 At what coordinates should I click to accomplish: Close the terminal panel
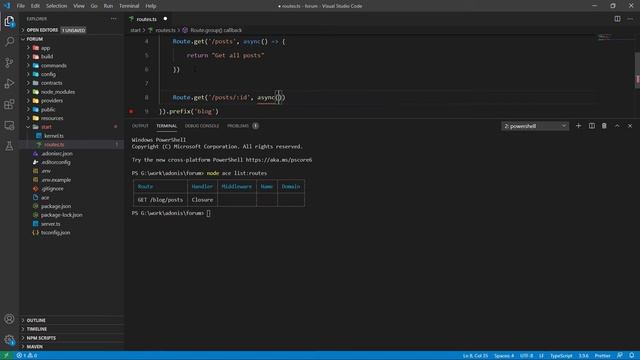coord(630,126)
